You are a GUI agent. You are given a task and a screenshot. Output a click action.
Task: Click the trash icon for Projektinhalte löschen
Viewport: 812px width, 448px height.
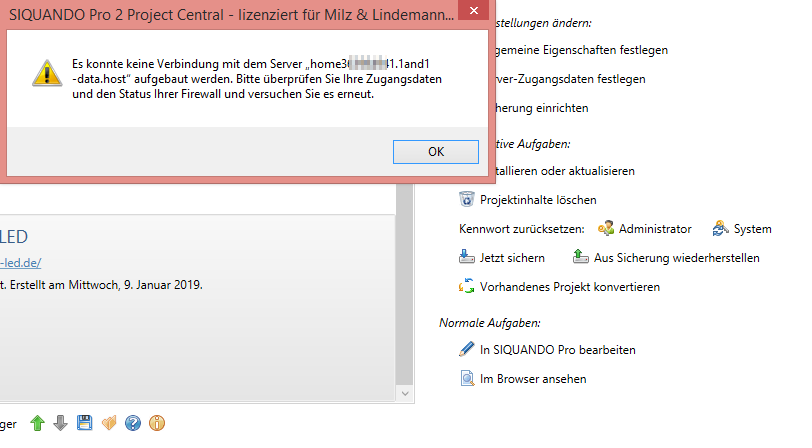pyautogui.click(x=466, y=199)
